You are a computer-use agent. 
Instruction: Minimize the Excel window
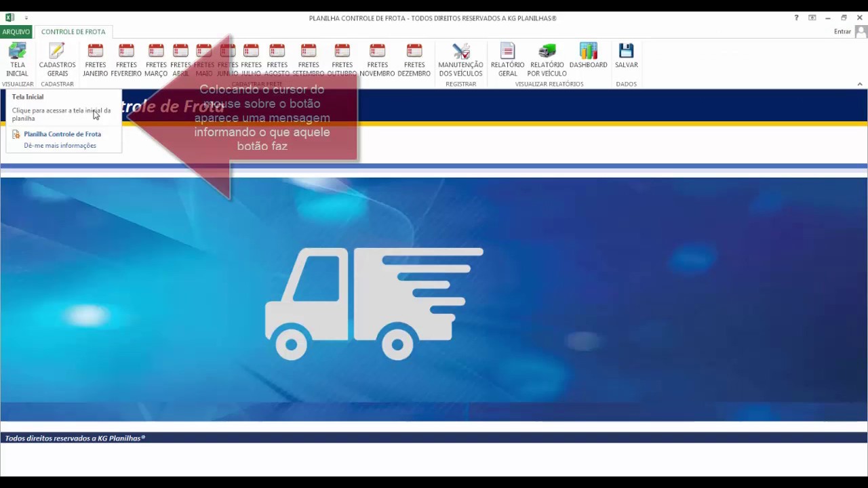pos(828,18)
